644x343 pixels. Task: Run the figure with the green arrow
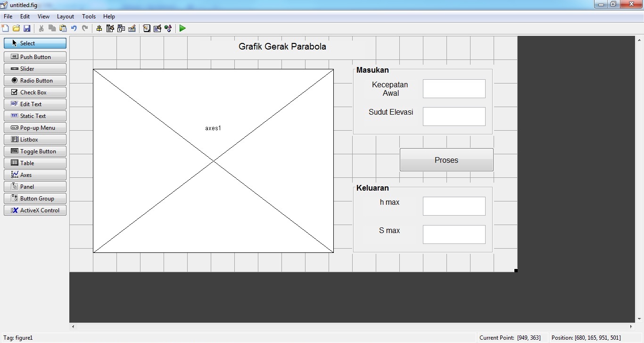pyautogui.click(x=182, y=28)
